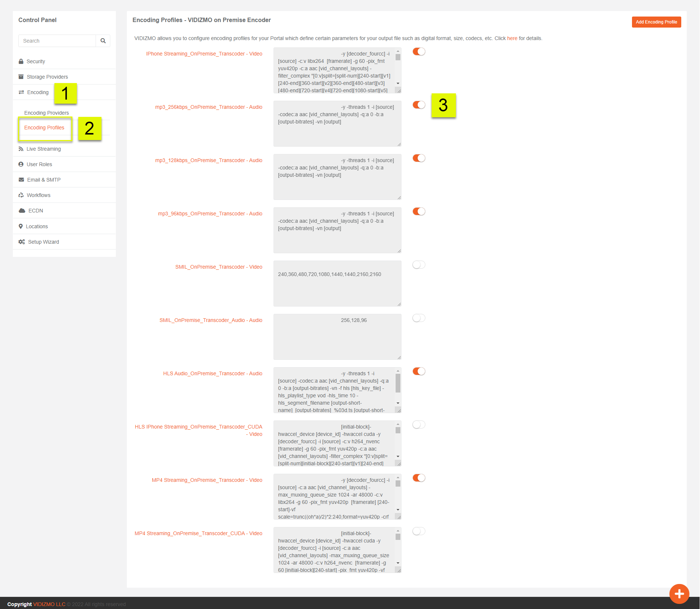Focus the Control Panel search field
Viewport: 700px width, 609px height.
click(x=57, y=41)
